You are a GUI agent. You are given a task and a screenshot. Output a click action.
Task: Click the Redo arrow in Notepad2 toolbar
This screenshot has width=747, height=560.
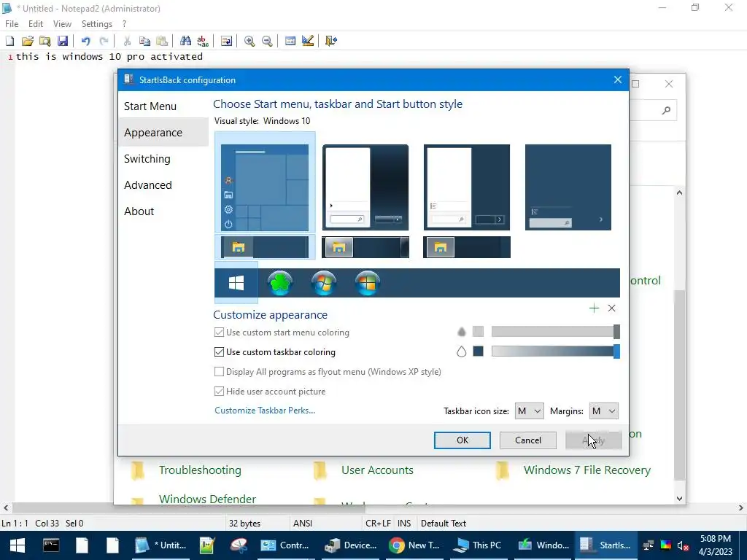104,41
